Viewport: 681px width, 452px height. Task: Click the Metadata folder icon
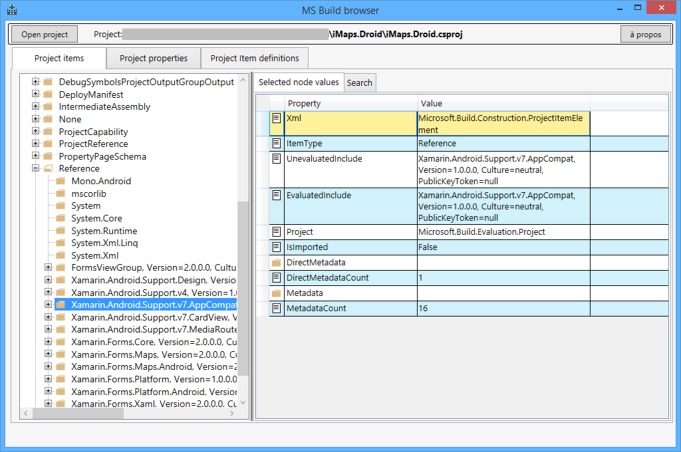(276, 294)
